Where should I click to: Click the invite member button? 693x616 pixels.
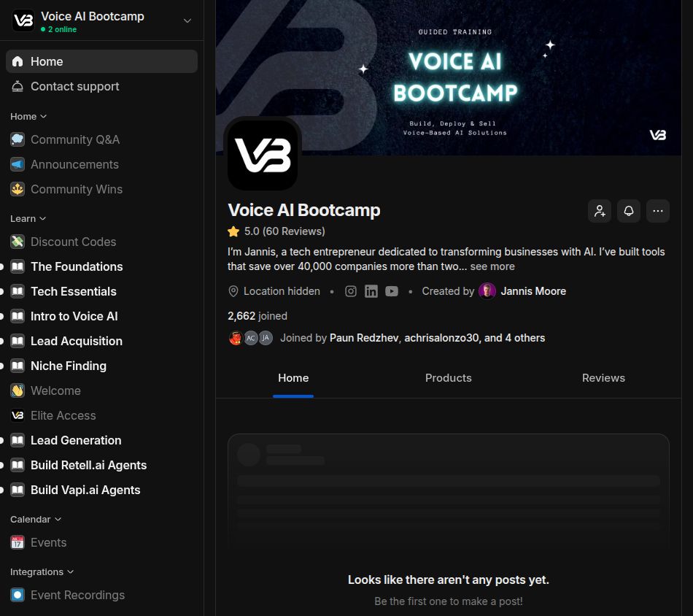600,211
